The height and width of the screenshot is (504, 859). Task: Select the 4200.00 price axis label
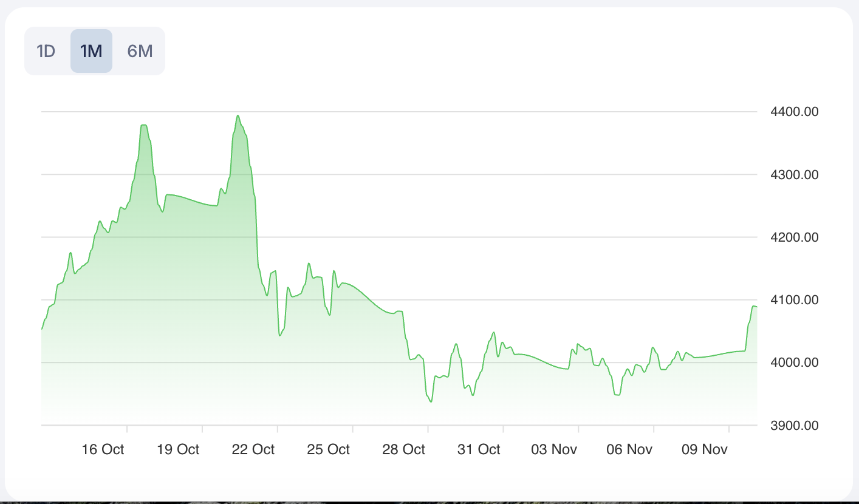point(793,237)
